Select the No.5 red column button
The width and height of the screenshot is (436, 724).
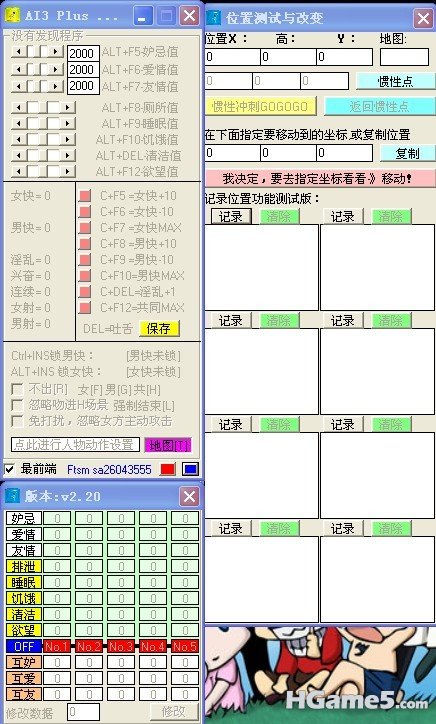[185, 646]
